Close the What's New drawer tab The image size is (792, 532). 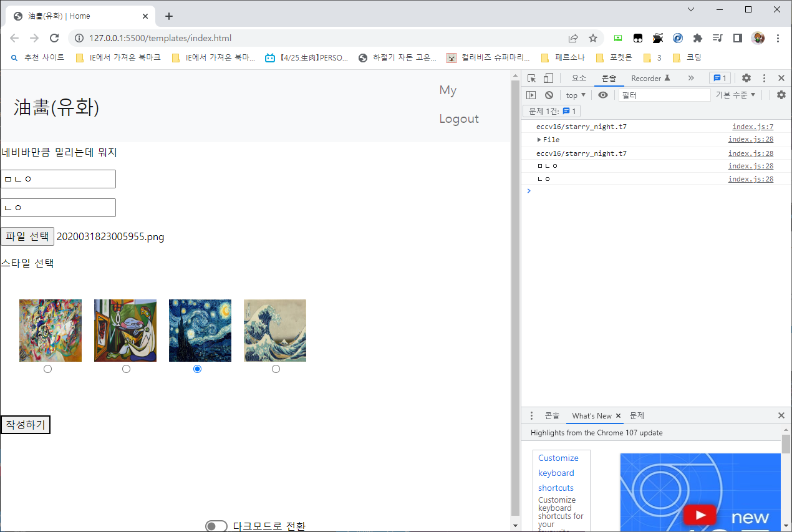pos(618,416)
